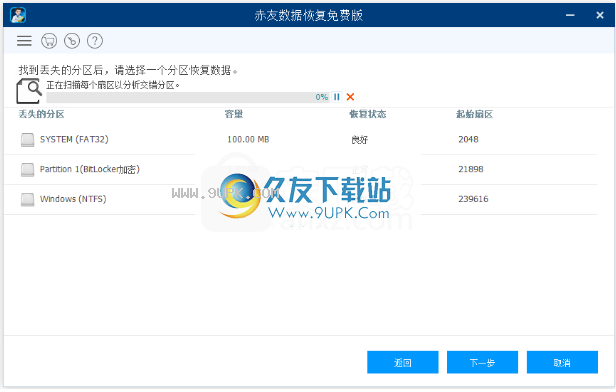
Task: Click the scan progress bar
Action: (x=188, y=97)
